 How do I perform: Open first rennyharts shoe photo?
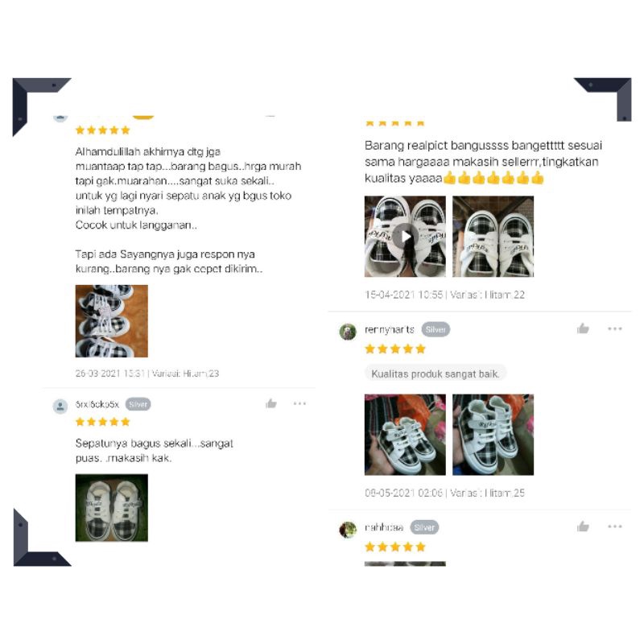[405, 435]
